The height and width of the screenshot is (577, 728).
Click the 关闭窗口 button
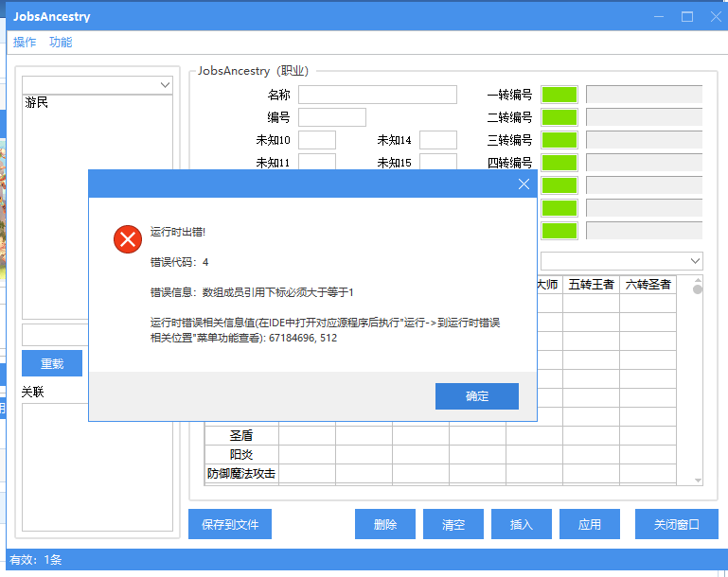(677, 524)
